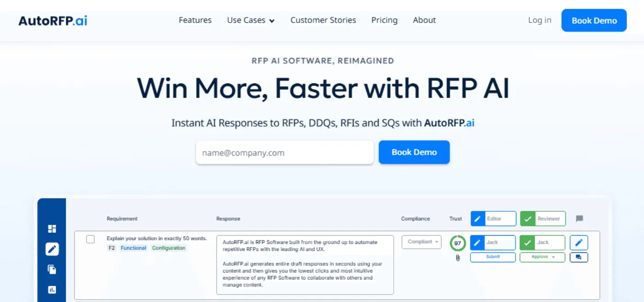Open the dashboard grid icon in sidebar
The image size is (644, 302).
click(x=52, y=229)
